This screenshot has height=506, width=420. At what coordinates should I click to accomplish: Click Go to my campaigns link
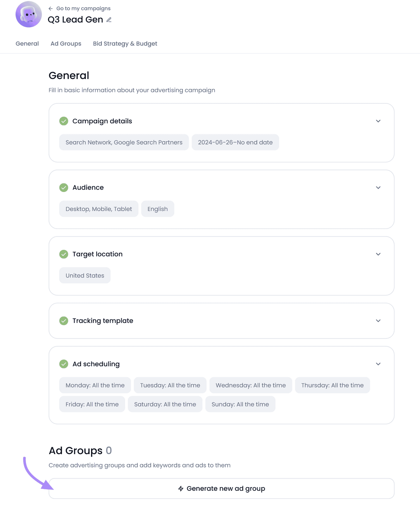tap(83, 9)
